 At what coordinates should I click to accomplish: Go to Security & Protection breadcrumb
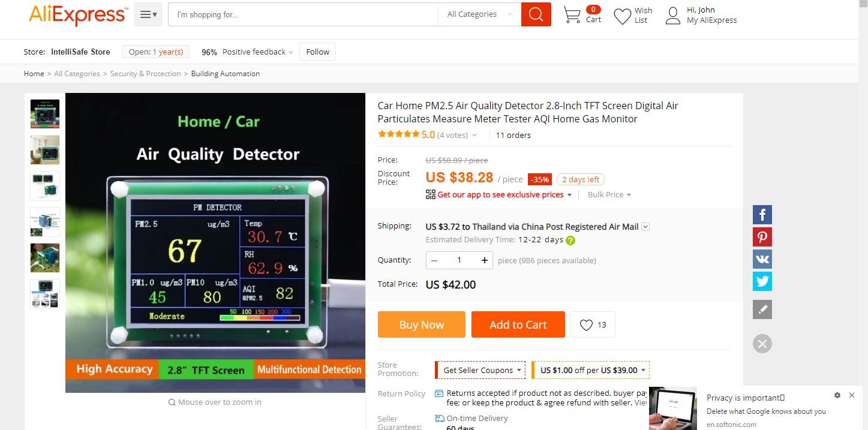[x=145, y=74]
